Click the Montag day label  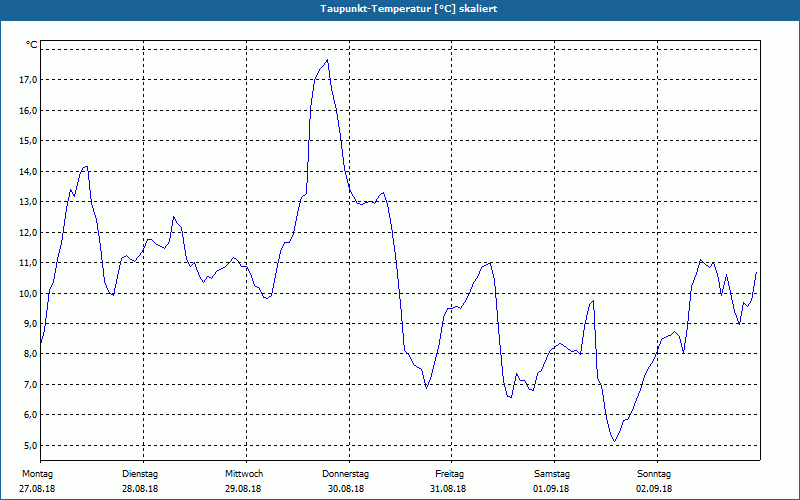[37, 474]
